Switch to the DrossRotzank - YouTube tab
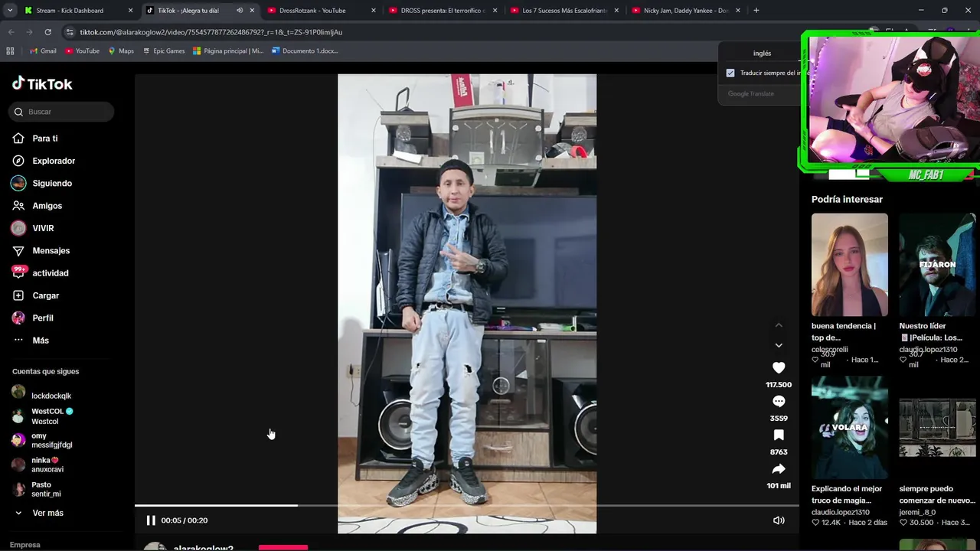Viewport: 980px width, 551px height. (x=322, y=11)
